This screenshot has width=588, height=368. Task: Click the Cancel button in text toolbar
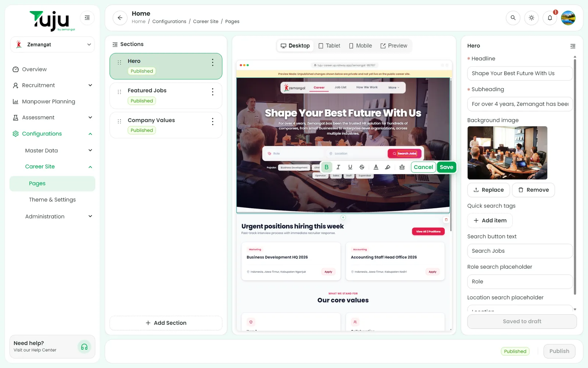click(423, 167)
